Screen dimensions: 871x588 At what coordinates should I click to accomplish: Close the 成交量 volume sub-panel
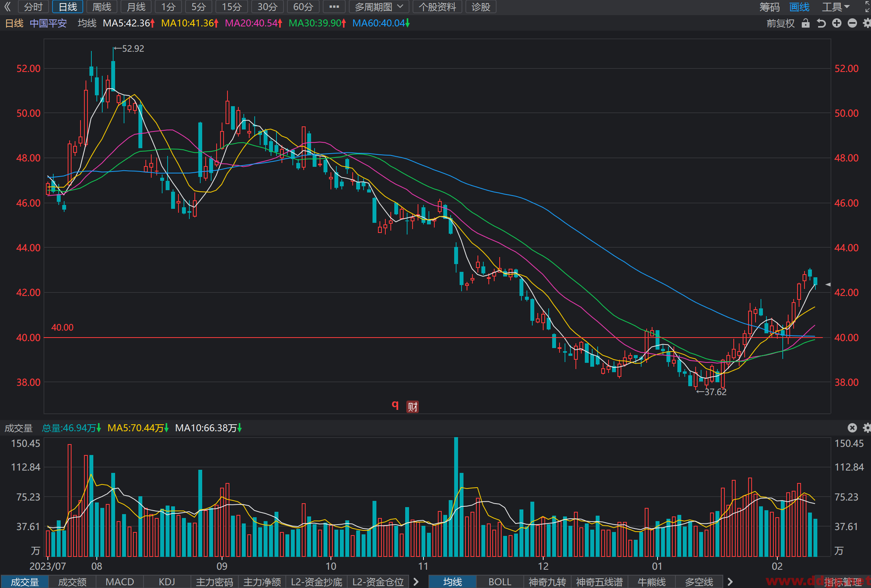tap(852, 428)
